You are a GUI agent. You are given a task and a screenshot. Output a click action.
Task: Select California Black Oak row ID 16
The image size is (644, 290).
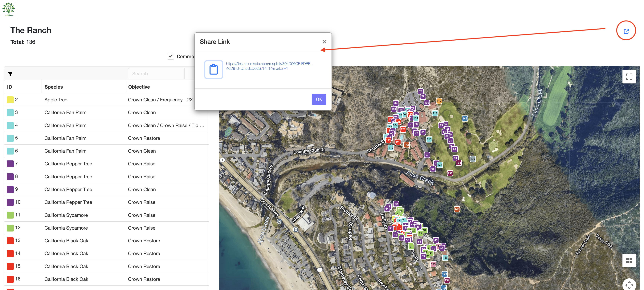coord(106,279)
